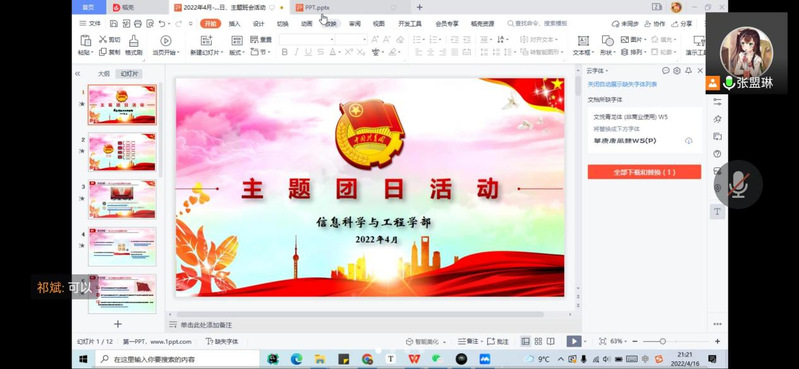Select slide 3 thumbnail
The width and height of the screenshot is (799, 369).
tap(122, 199)
